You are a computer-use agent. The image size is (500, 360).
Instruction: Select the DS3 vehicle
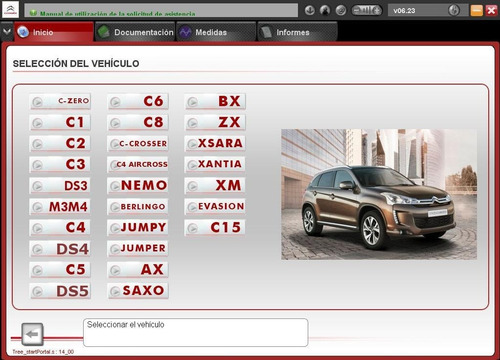click(60, 185)
